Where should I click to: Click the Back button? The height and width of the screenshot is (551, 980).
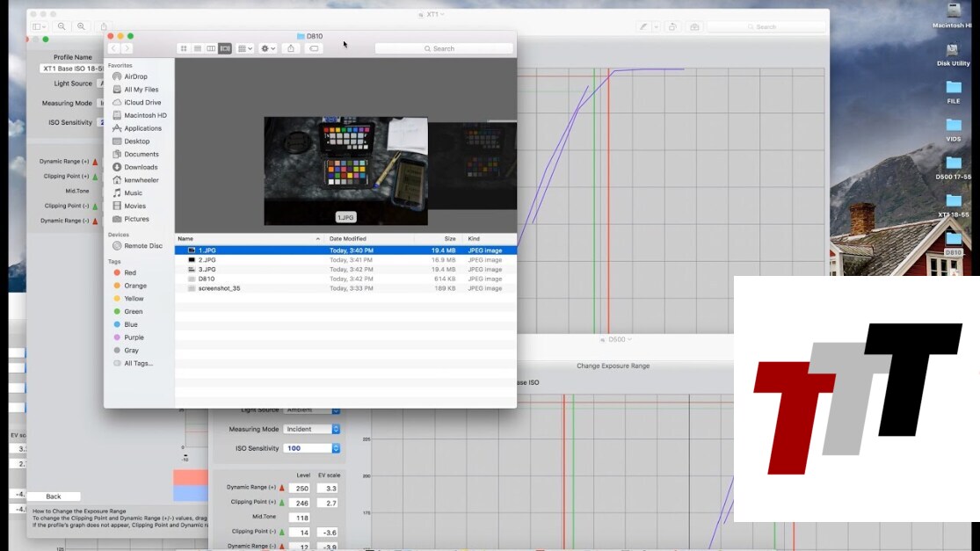pyautogui.click(x=54, y=497)
